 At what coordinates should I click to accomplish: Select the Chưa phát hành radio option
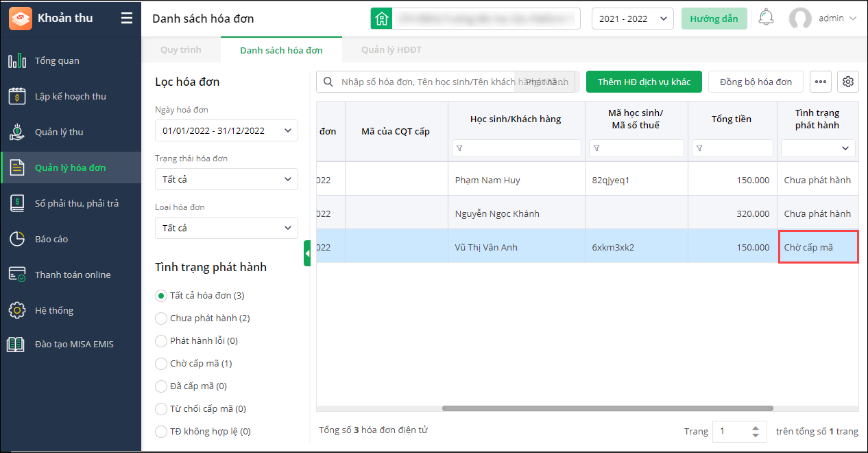[161, 318]
